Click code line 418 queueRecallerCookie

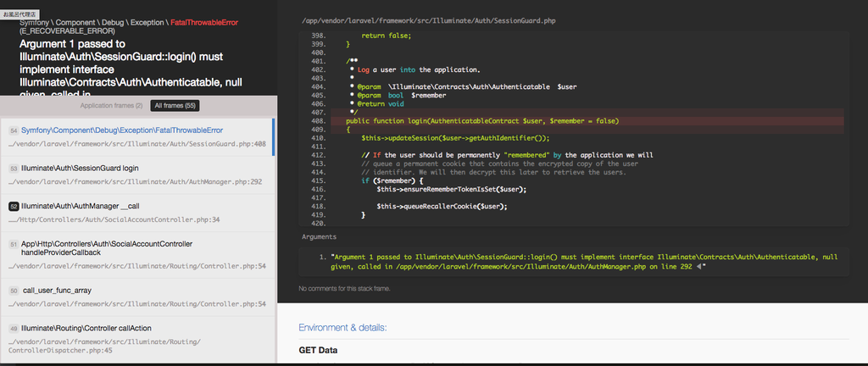point(442,206)
